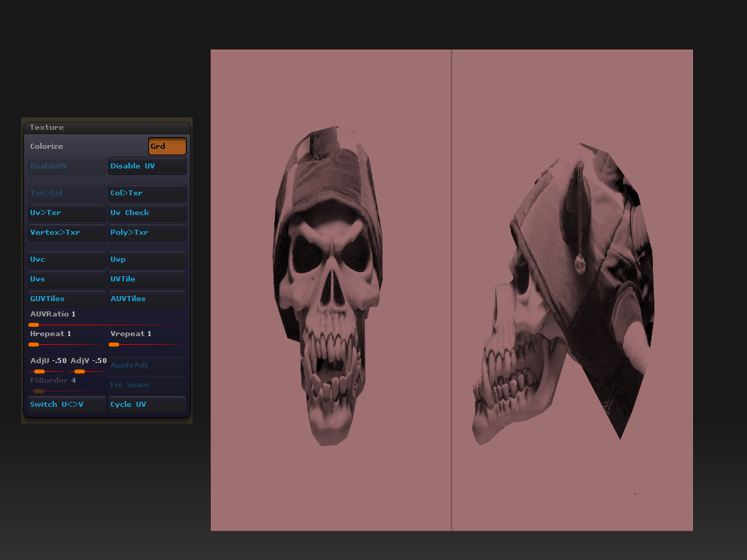
Task: Cycle UV orientation using Cycle UV
Action: click(147, 404)
